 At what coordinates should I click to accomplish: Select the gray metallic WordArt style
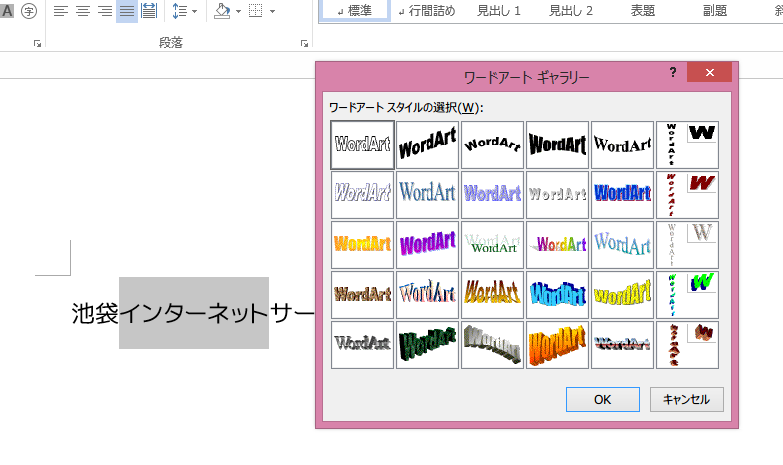[x=363, y=345]
